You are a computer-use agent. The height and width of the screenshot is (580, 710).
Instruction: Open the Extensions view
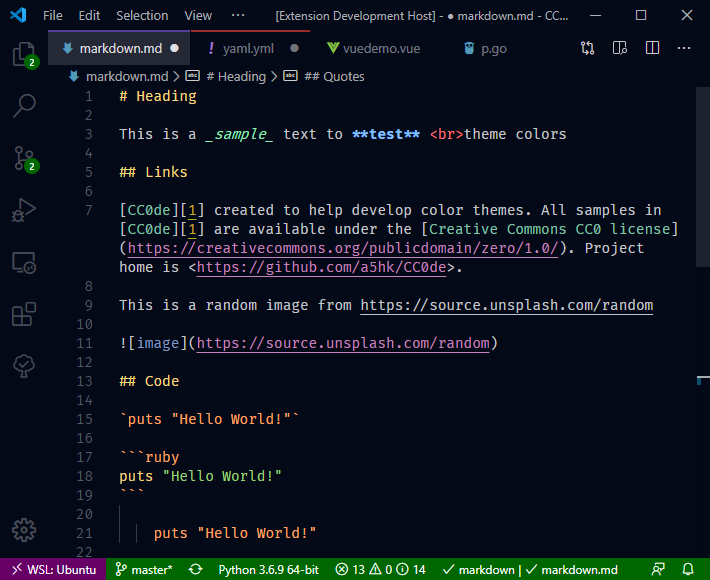coord(24,314)
